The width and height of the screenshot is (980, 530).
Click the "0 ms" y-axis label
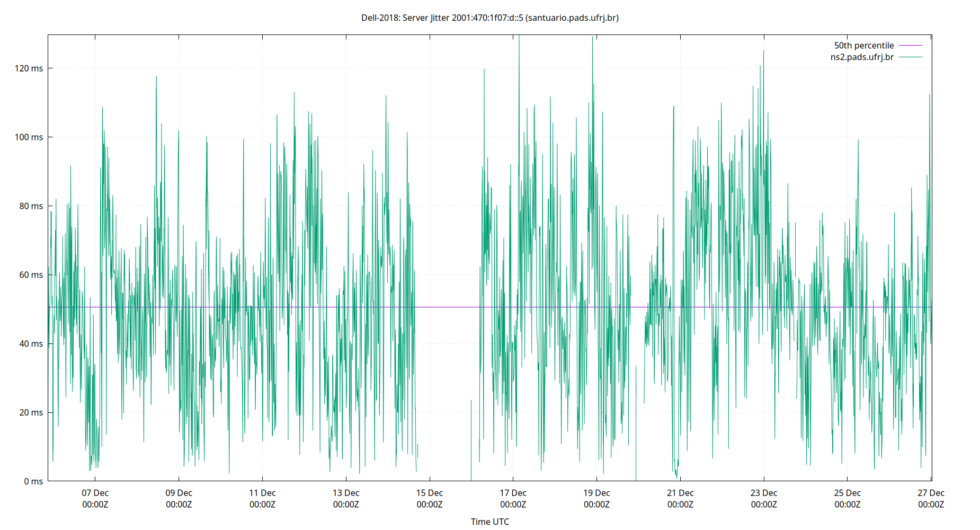pos(33,481)
